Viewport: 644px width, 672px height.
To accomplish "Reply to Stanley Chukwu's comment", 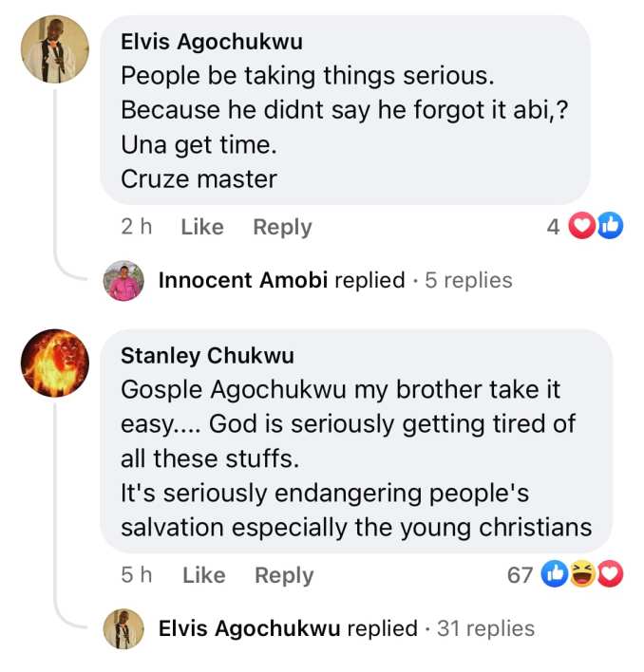I will tap(284, 575).
